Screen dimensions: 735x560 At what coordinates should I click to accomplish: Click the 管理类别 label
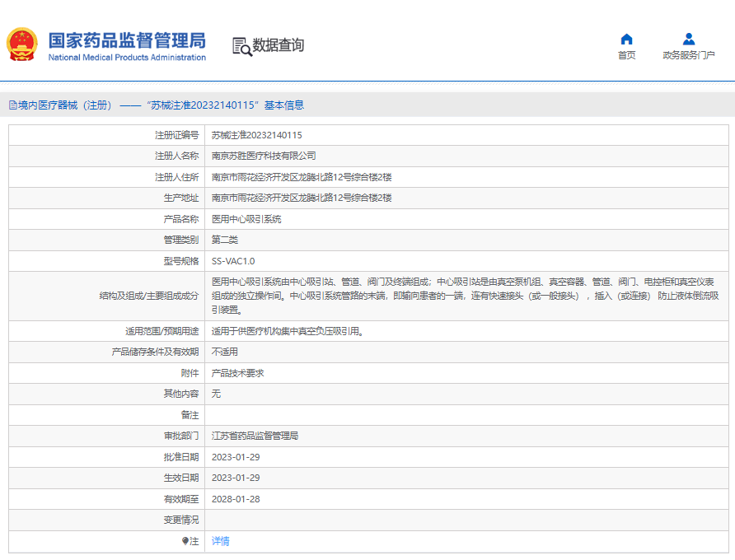(181, 240)
